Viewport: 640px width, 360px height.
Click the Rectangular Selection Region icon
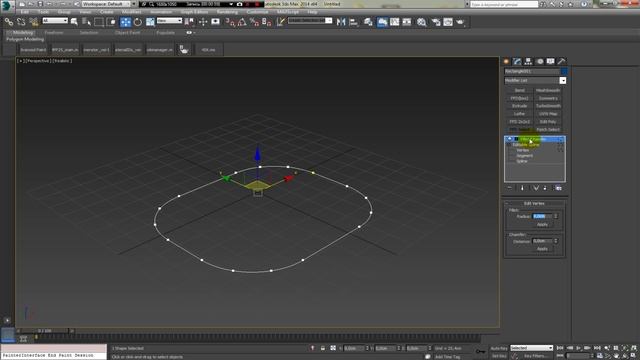[99, 22]
